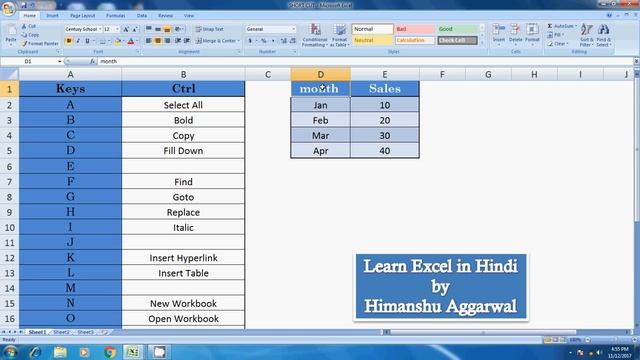Toggle Italic formatting button
Image resolution: width=640 pixels, height=360 pixels.
[78, 41]
